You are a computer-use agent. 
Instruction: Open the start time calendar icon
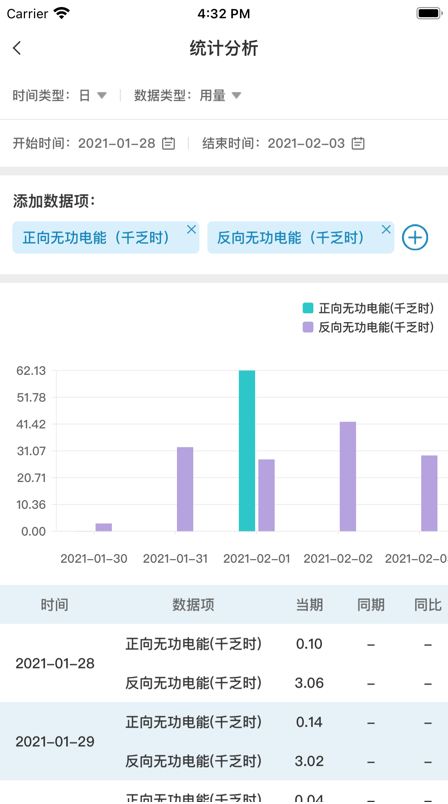[169, 144]
